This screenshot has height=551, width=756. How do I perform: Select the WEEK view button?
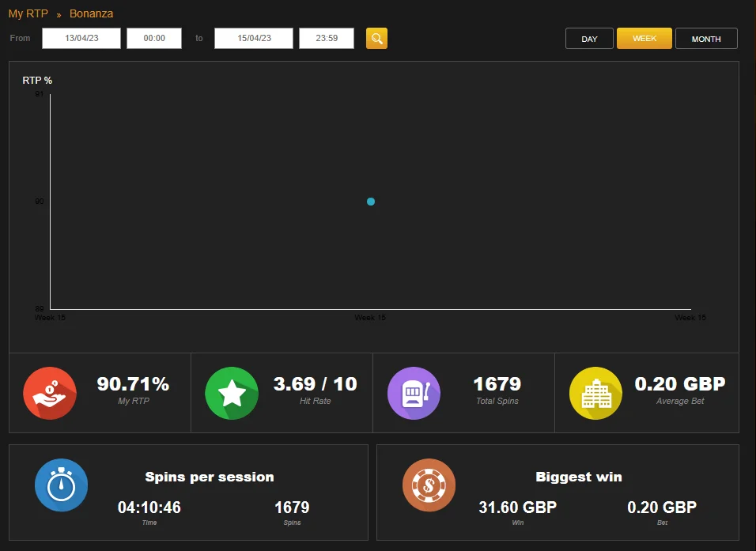coord(644,39)
